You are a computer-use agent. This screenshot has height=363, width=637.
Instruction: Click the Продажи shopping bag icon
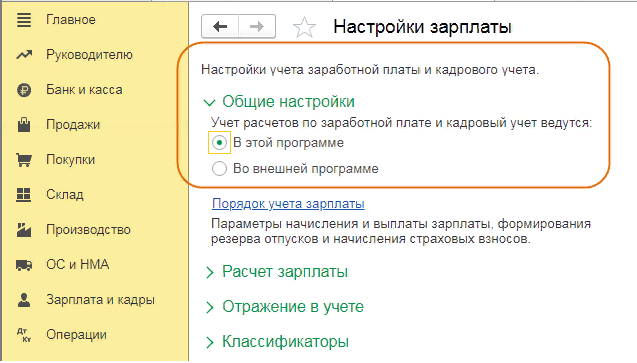point(24,125)
